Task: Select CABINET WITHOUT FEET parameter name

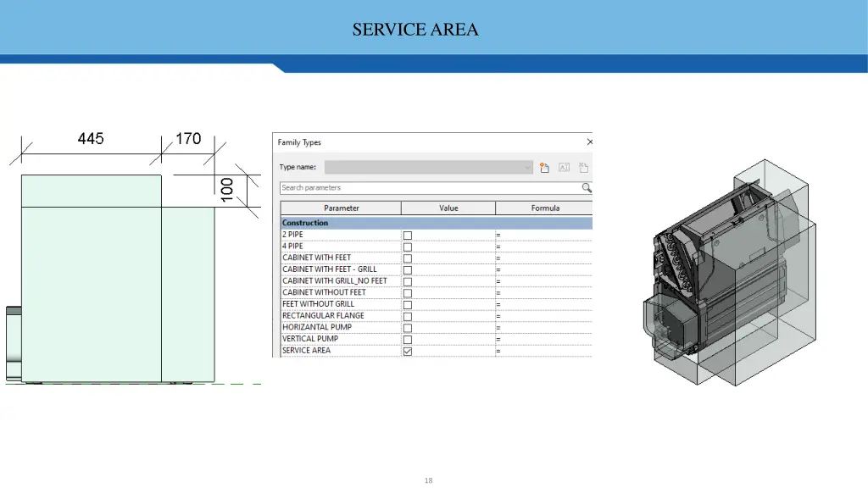Action: coord(324,292)
